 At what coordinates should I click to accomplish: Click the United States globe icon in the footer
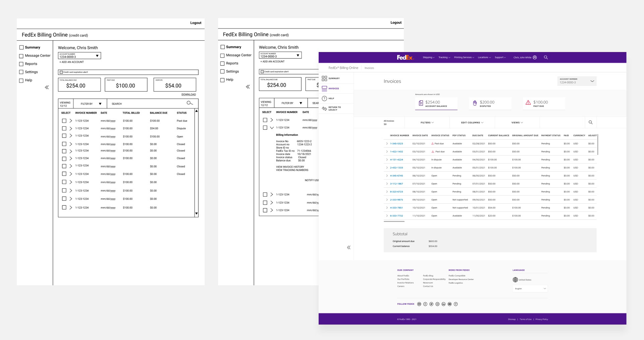coord(515,280)
